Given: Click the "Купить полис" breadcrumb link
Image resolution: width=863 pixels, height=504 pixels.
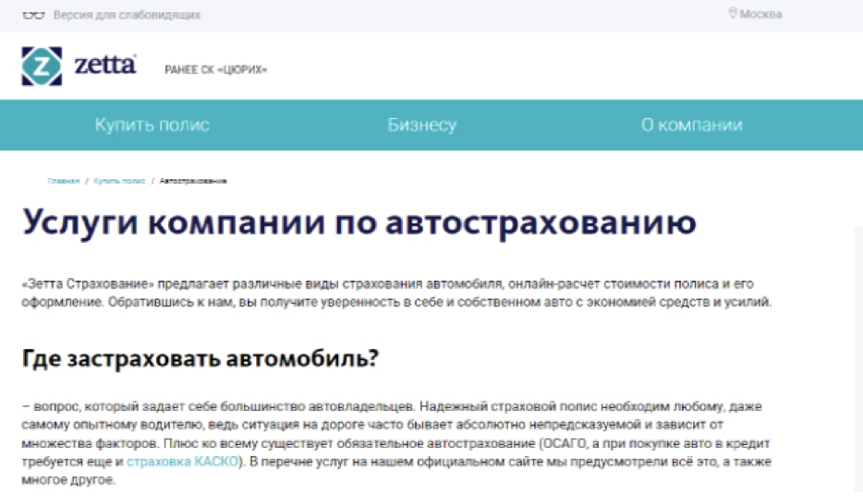Looking at the screenshot, I should tap(119, 181).
